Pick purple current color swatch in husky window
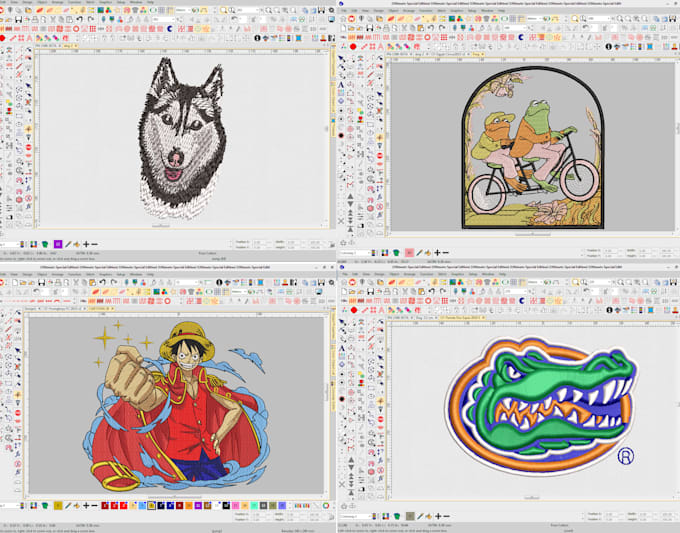Viewport: 680px width, 533px height. [x=58, y=244]
